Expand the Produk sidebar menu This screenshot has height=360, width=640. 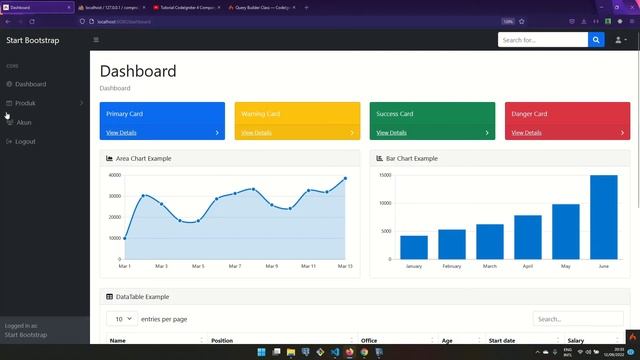(x=45, y=103)
